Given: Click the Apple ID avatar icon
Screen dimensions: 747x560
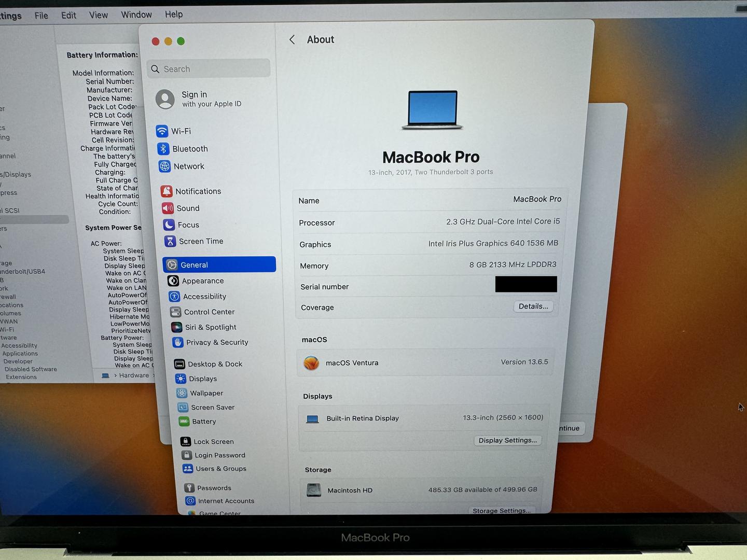Looking at the screenshot, I should 165,99.
